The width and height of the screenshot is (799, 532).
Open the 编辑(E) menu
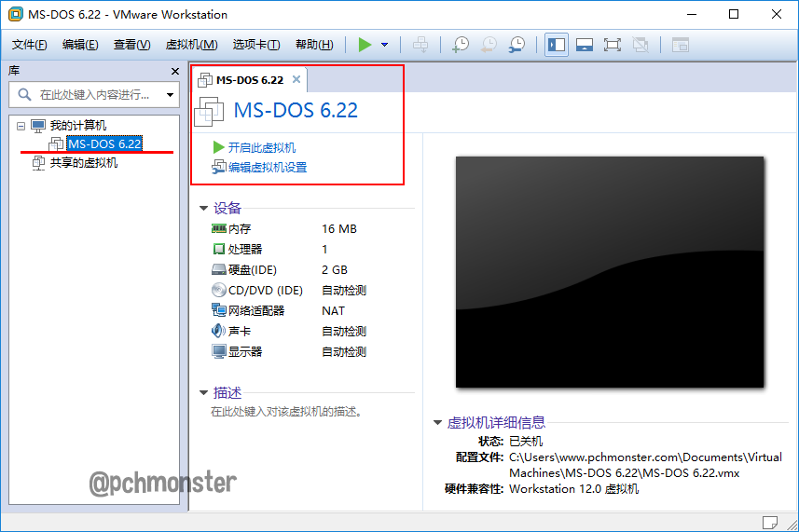click(80, 45)
